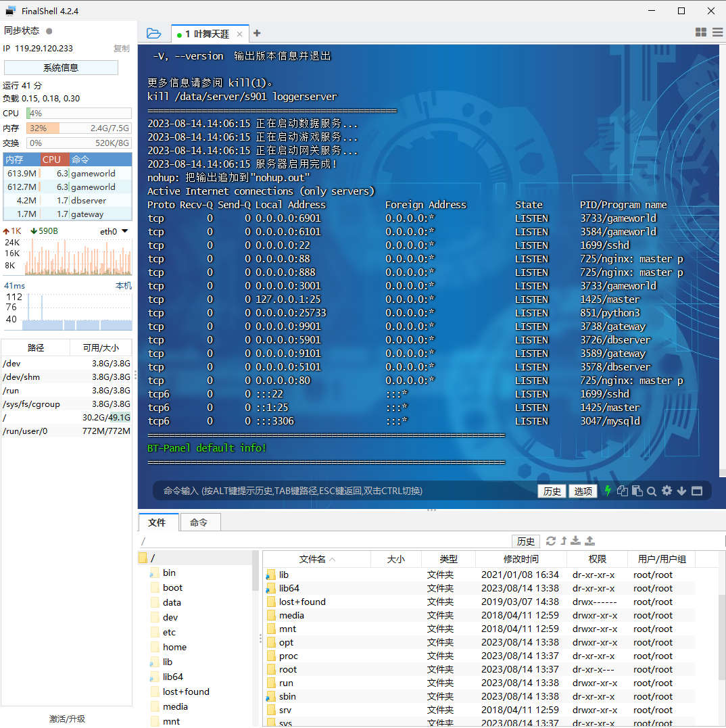Sort processes by 内存 column
The height and width of the screenshot is (728, 726).
(x=22, y=160)
